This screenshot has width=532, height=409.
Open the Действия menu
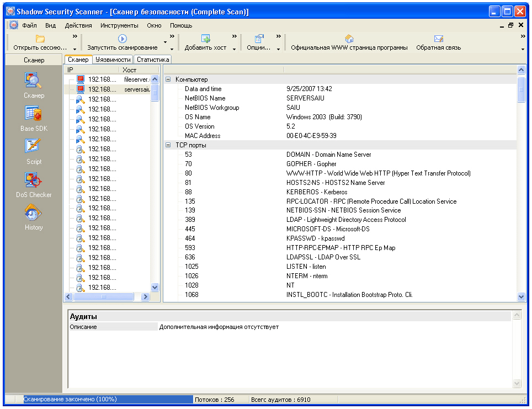[x=78, y=25]
